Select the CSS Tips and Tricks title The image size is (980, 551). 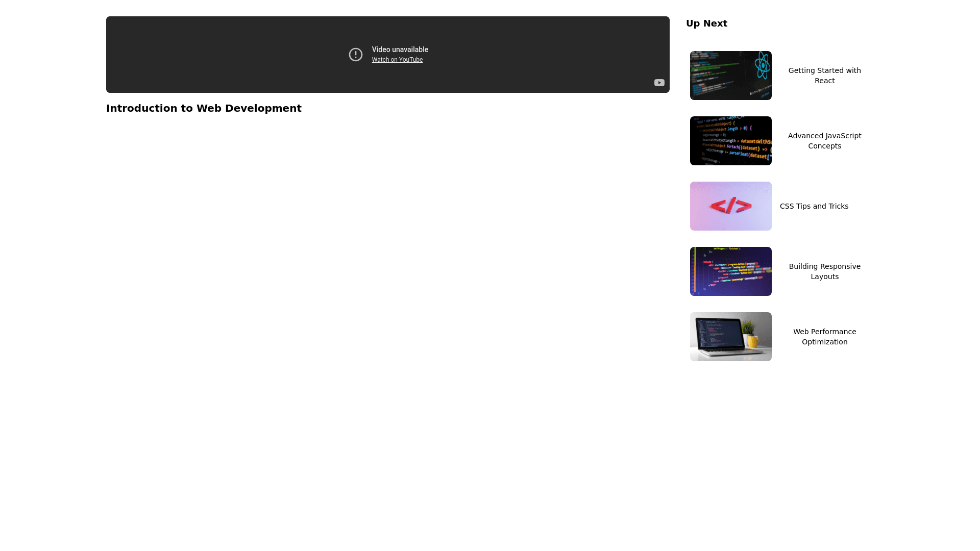[814, 206]
